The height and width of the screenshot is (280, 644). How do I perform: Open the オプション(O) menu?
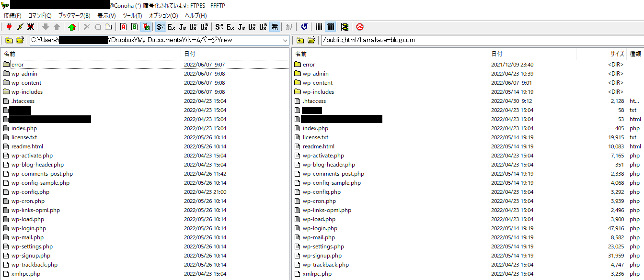pos(163,16)
